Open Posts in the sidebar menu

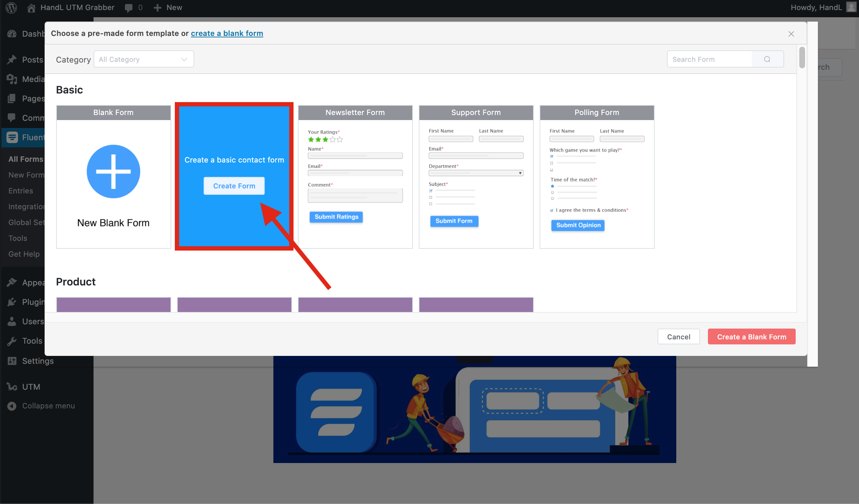click(x=32, y=60)
